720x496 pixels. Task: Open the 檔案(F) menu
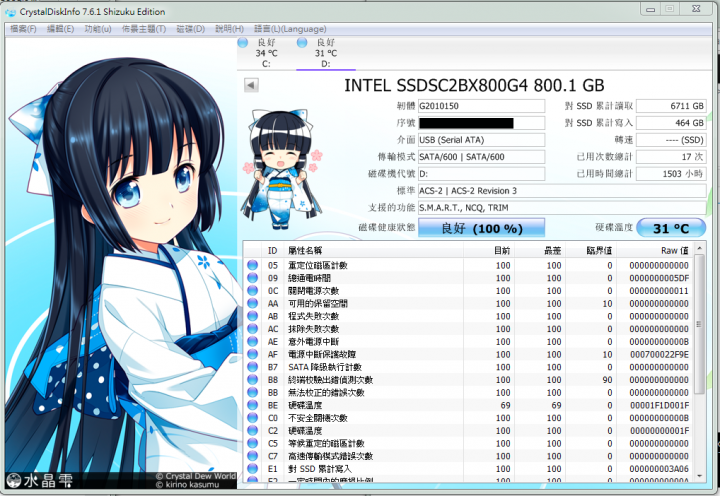[23, 29]
